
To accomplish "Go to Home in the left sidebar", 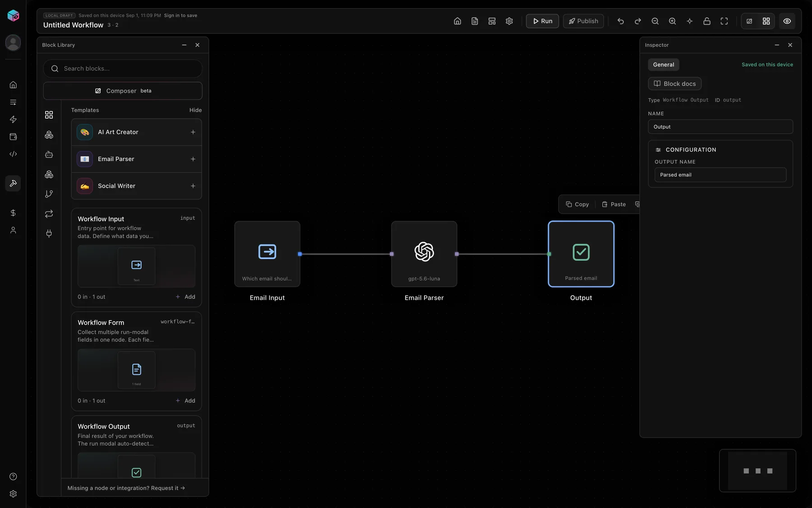I will 13,85.
